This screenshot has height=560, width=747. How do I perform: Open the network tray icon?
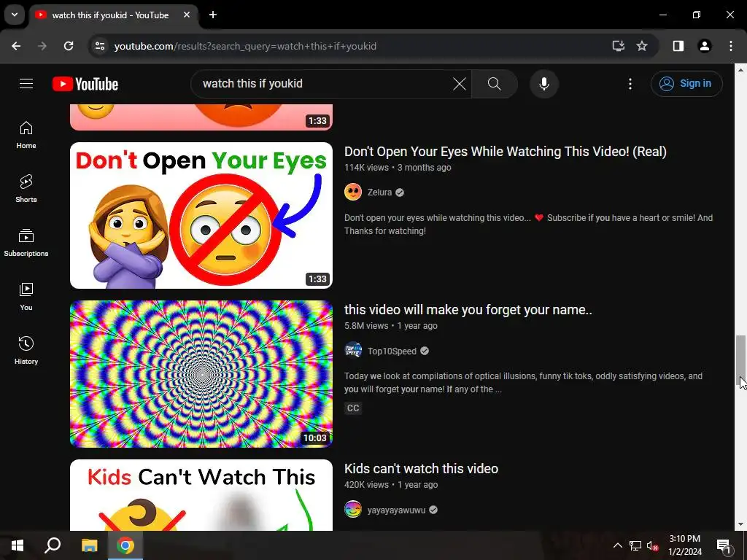635,545
